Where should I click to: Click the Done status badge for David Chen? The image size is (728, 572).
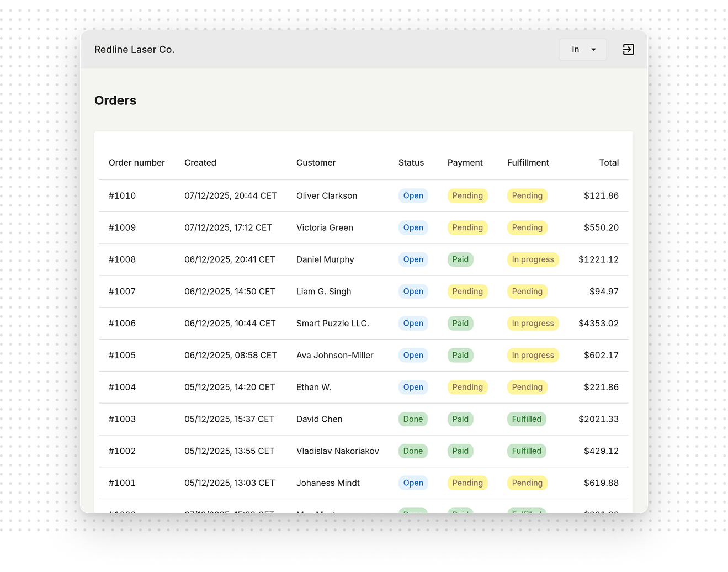(412, 419)
